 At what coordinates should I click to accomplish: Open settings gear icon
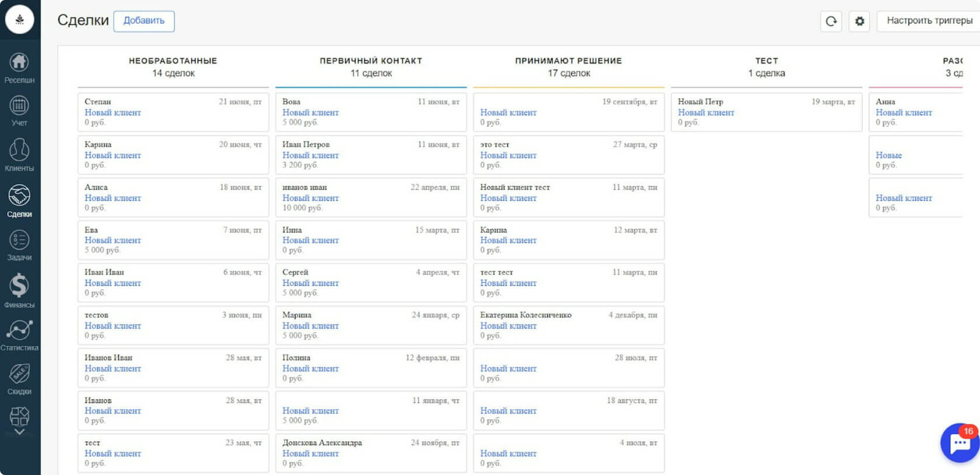(859, 21)
